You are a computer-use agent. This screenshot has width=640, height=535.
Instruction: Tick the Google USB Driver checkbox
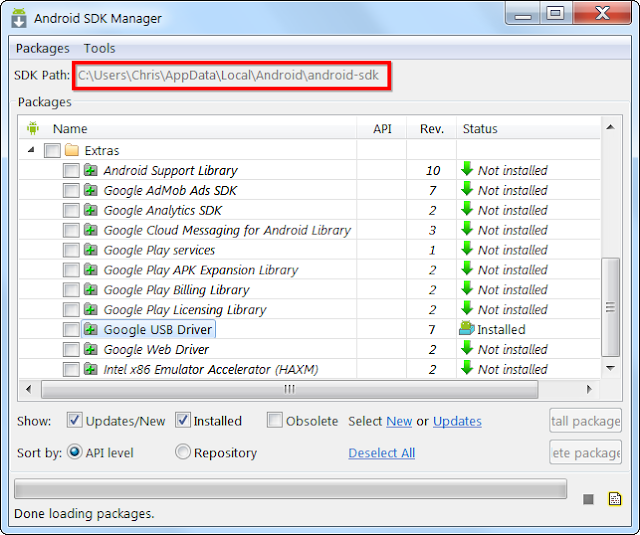click(x=71, y=329)
